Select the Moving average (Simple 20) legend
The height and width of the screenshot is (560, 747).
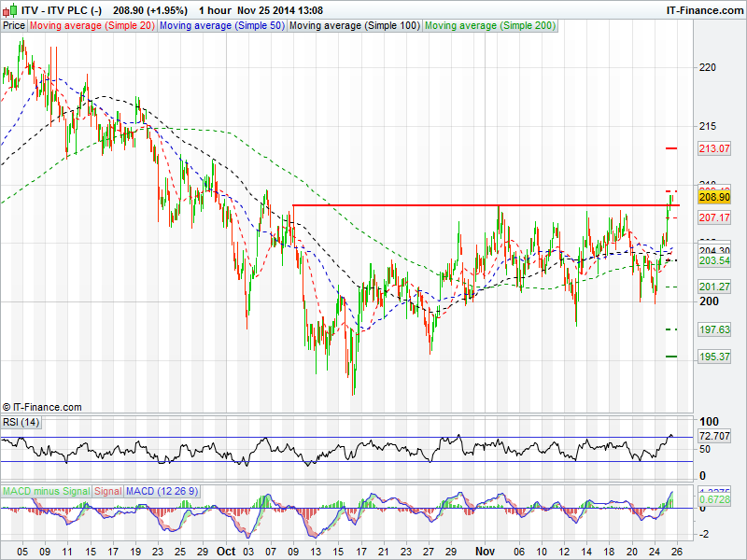pos(92,25)
